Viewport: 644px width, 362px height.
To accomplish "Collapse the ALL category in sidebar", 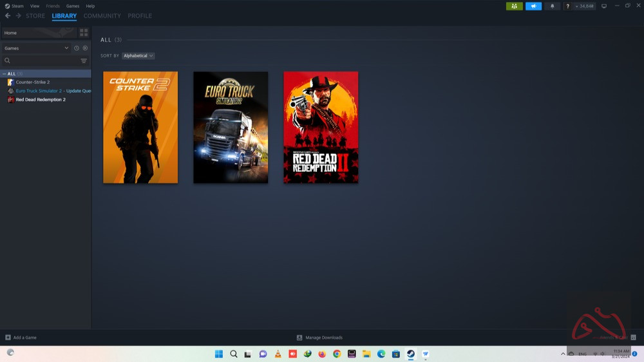I will (5, 74).
